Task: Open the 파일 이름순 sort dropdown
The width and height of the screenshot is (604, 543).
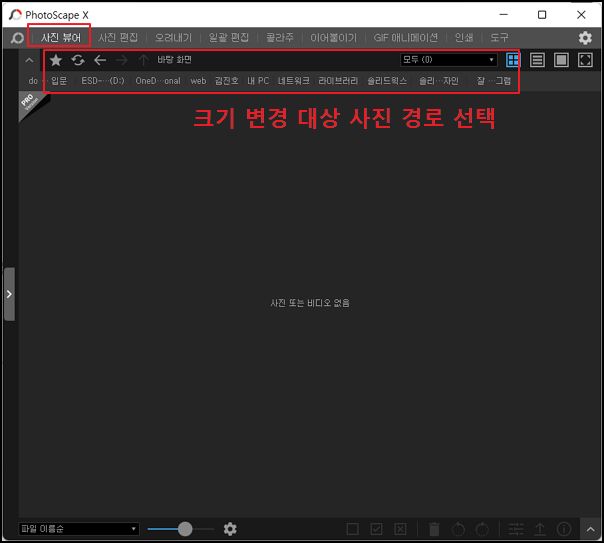Action: click(x=79, y=529)
